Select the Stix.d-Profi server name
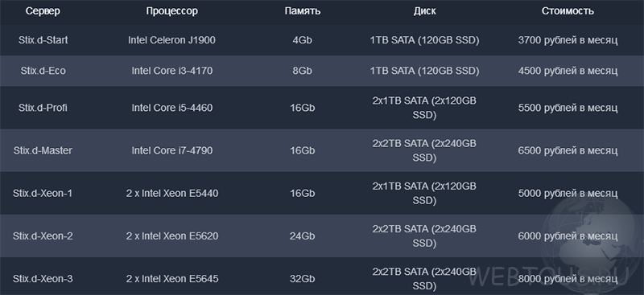 [43, 108]
